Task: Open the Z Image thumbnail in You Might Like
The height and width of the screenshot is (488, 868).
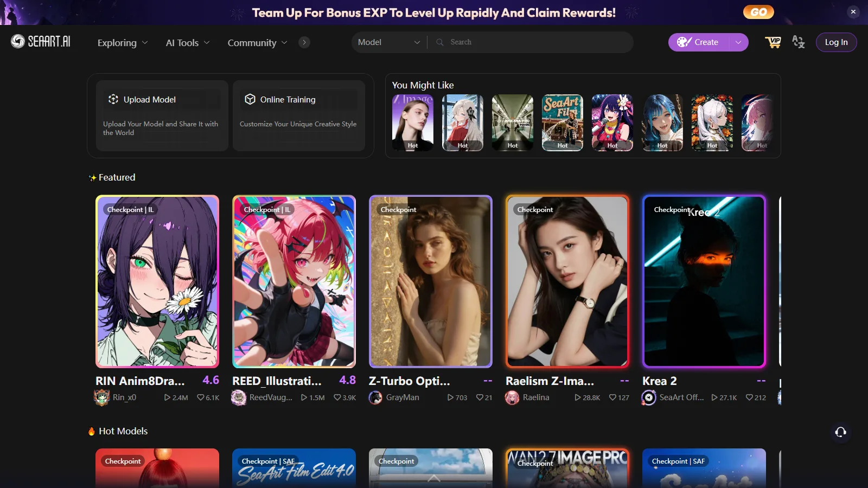Action: pyautogui.click(x=413, y=123)
